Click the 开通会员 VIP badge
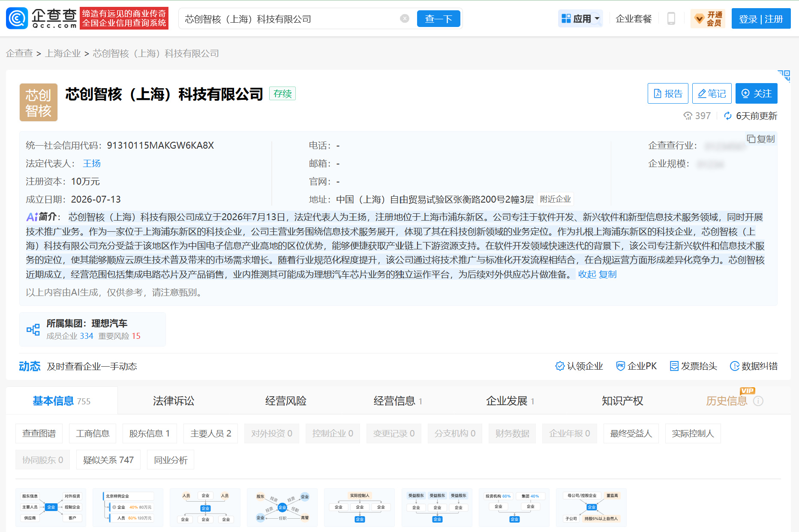Image resolution: width=799 pixels, height=532 pixels. pos(708,19)
